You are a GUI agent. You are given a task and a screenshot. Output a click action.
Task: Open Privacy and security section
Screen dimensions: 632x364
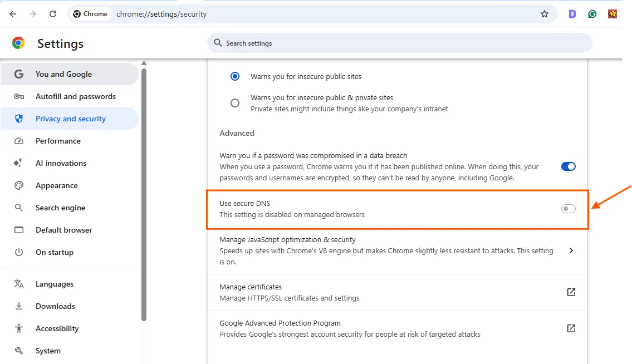click(70, 119)
